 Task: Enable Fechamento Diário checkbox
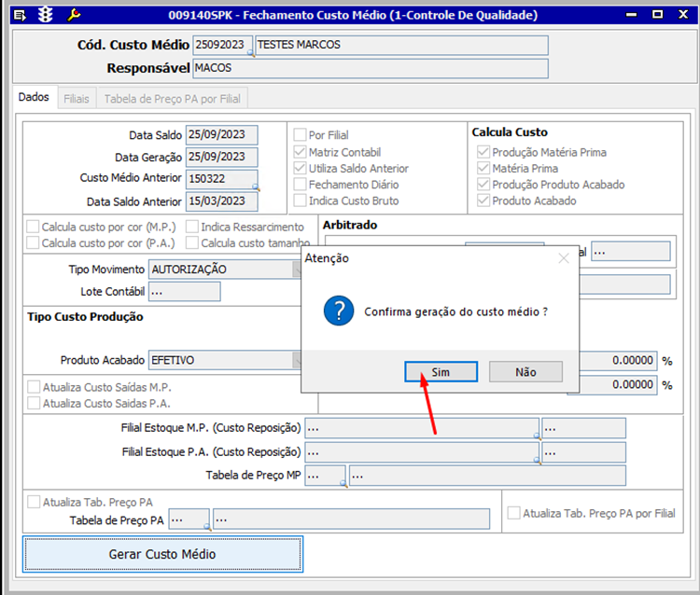(300, 185)
